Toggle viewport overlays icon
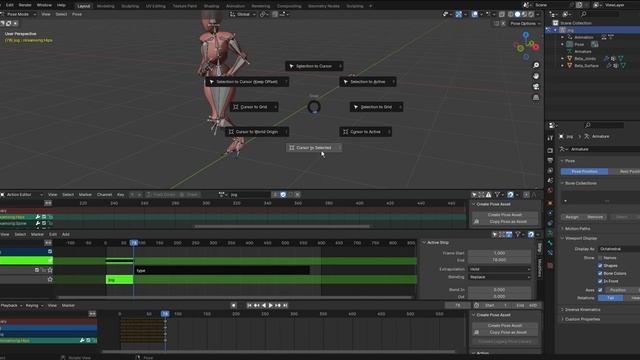The width and height of the screenshot is (640, 360). (x=475, y=14)
